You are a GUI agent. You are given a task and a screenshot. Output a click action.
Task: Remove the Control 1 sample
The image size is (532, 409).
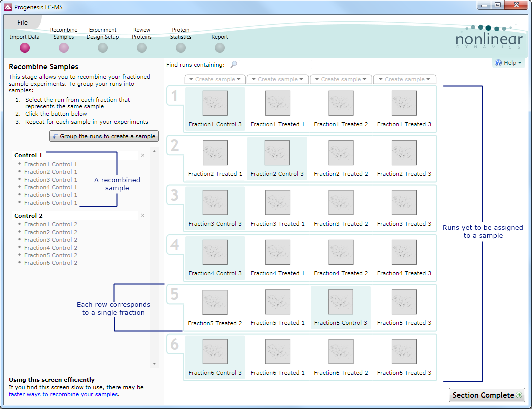(143, 155)
